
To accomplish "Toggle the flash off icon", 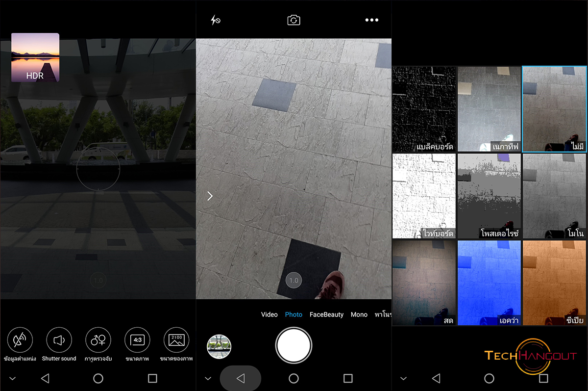I will [215, 20].
